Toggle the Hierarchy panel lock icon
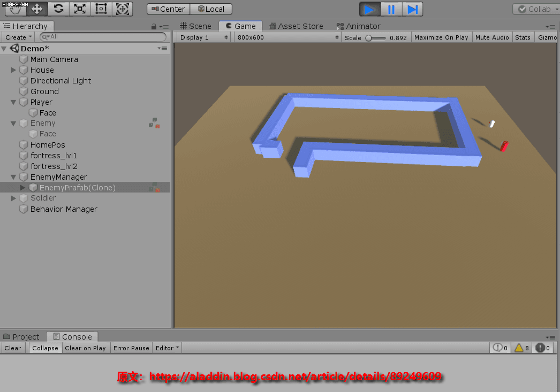Screen dimensions: 560x392 (x=154, y=26)
